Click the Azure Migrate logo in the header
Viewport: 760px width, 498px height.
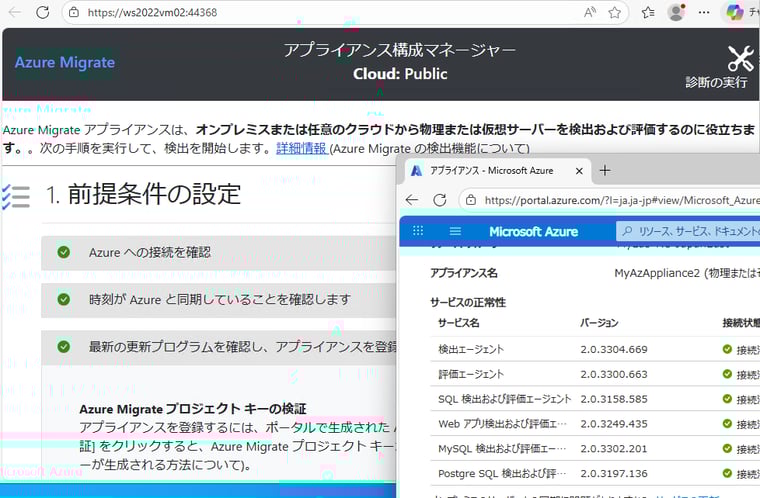coord(65,62)
